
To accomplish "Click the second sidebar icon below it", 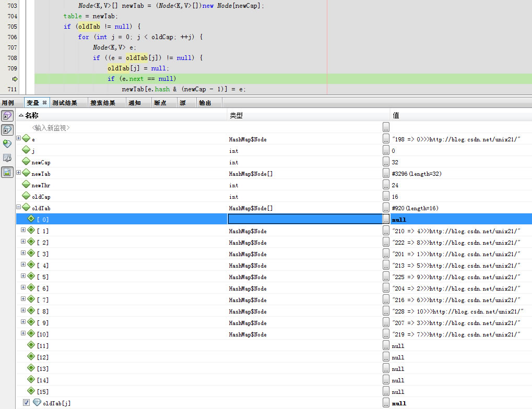I will point(7,130).
